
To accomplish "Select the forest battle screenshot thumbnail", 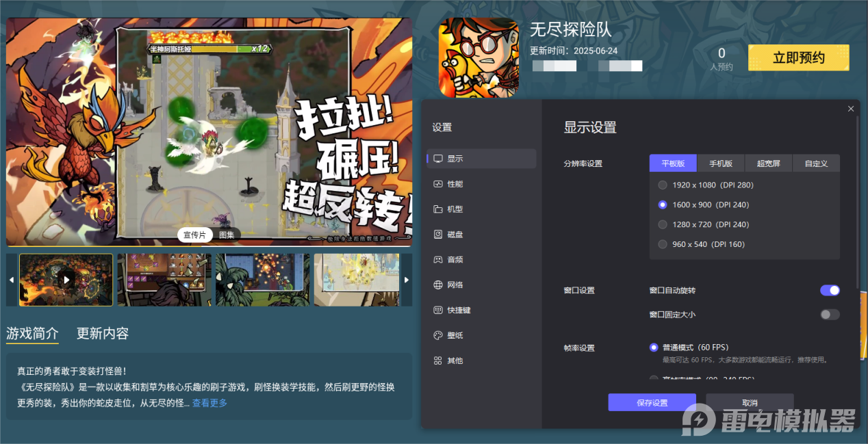I will (x=263, y=280).
